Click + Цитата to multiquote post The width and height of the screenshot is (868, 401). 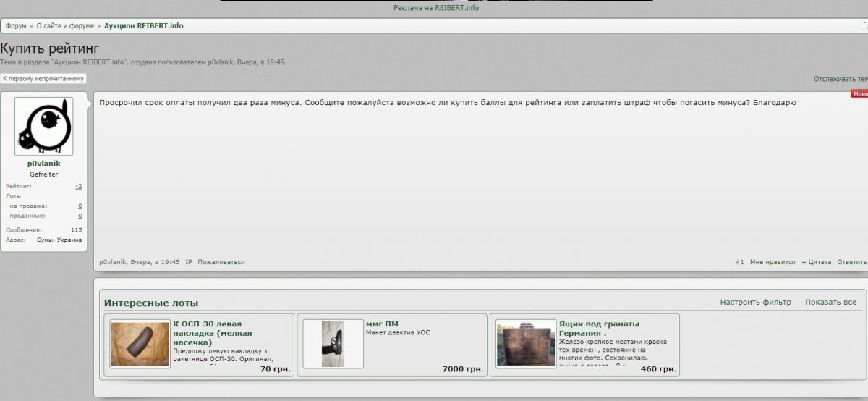point(817,262)
